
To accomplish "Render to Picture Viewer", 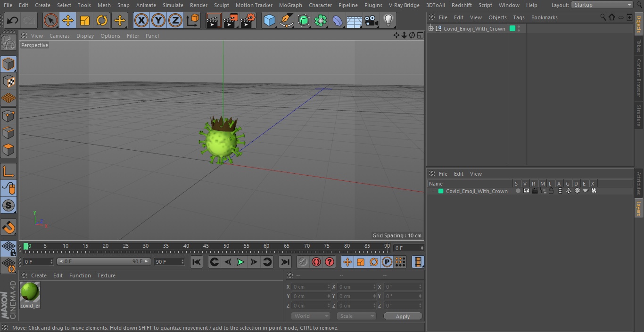I will 231,21.
